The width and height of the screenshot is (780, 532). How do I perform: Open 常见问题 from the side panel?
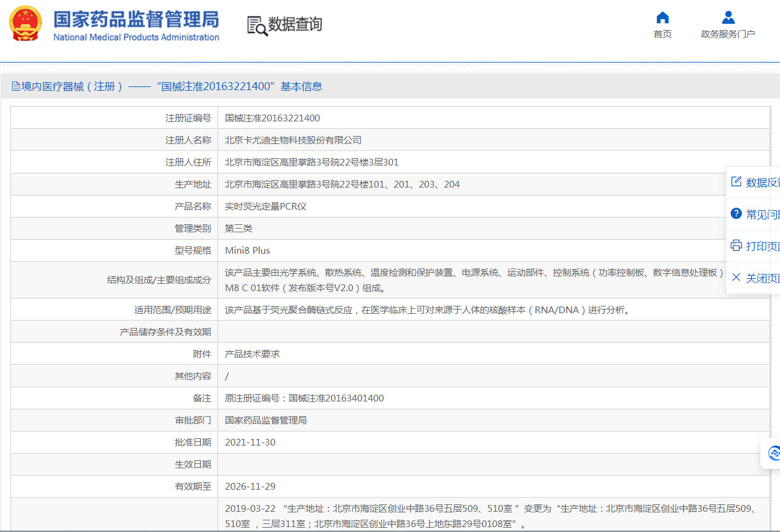tap(762, 215)
